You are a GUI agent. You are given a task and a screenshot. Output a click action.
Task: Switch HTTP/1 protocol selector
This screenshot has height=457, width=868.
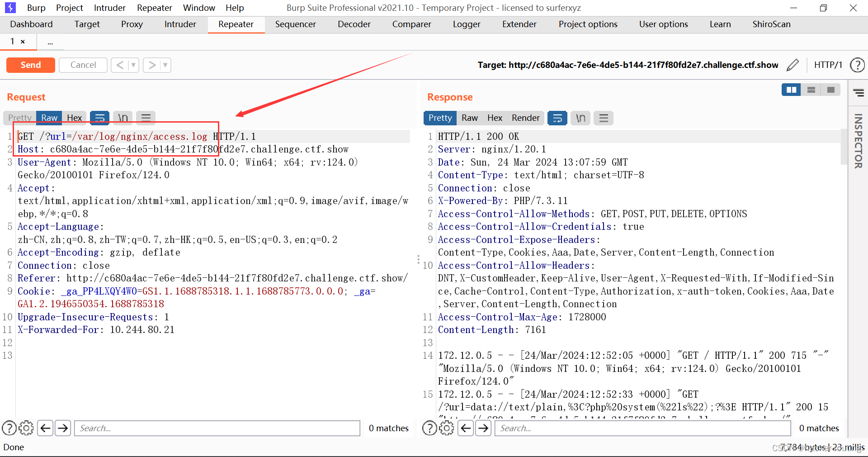click(828, 65)
